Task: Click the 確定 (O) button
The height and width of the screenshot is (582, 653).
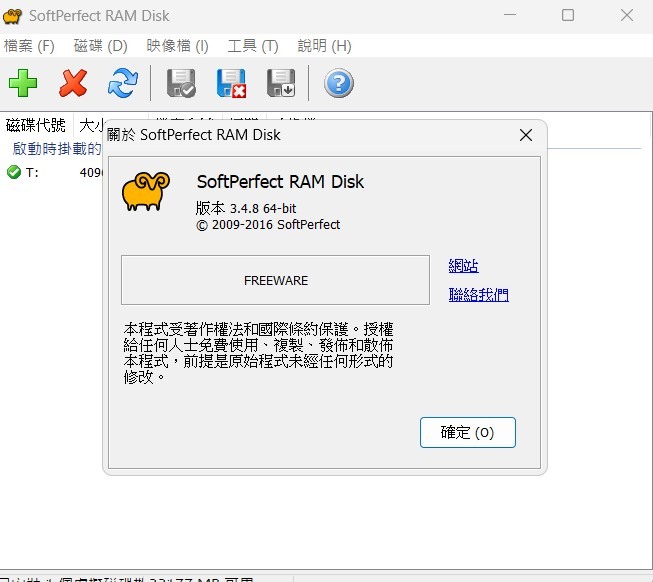Action: pos(468,433)
